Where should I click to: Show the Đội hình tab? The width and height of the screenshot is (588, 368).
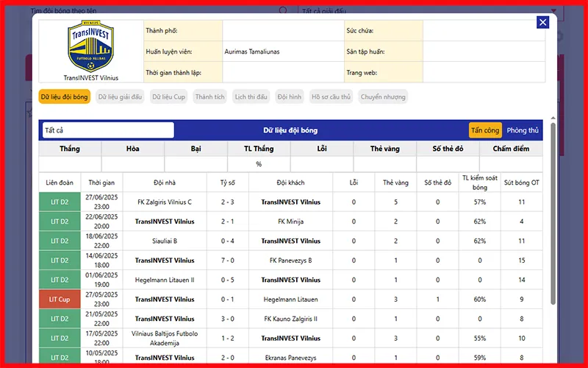tap(290, 96)
